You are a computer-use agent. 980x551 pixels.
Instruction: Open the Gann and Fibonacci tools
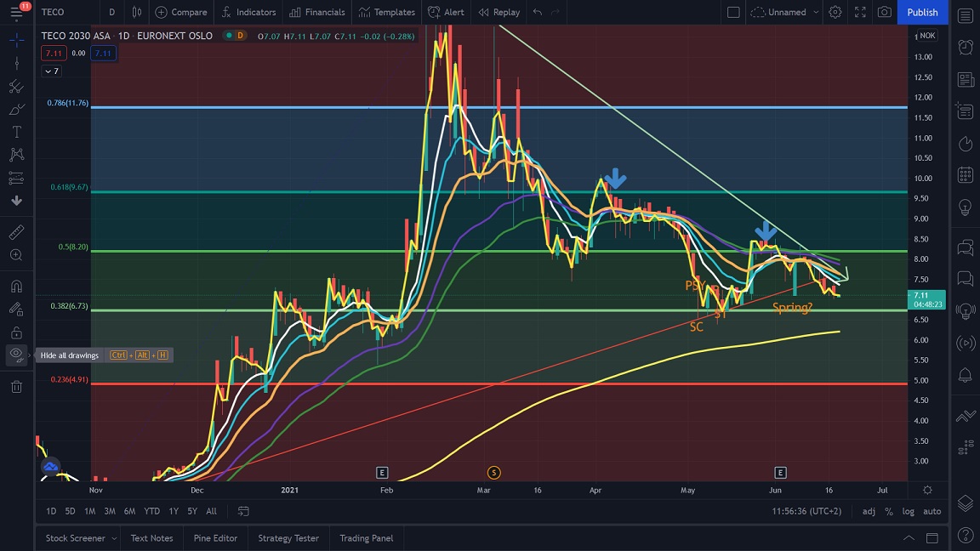pyautogui.click(x=17, y=86)
